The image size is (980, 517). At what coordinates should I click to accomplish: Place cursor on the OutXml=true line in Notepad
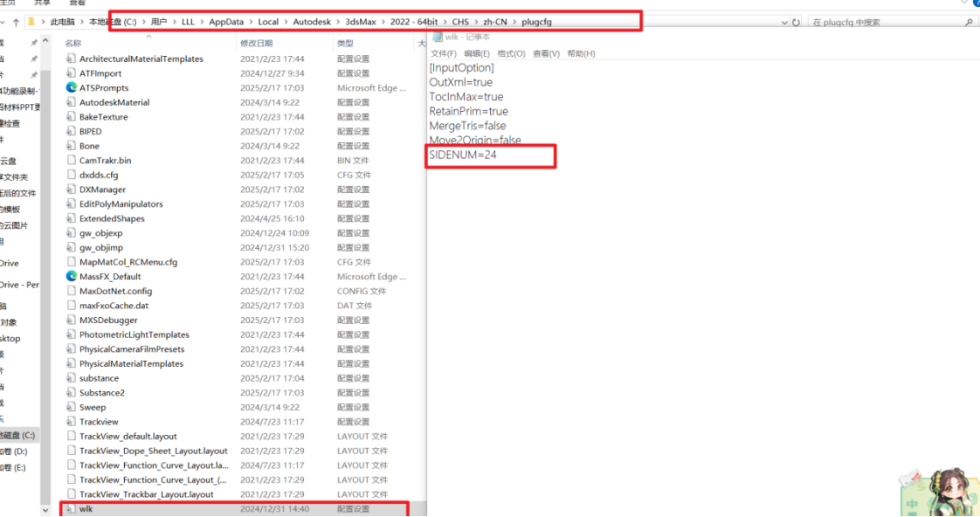(x=461, y=82)
